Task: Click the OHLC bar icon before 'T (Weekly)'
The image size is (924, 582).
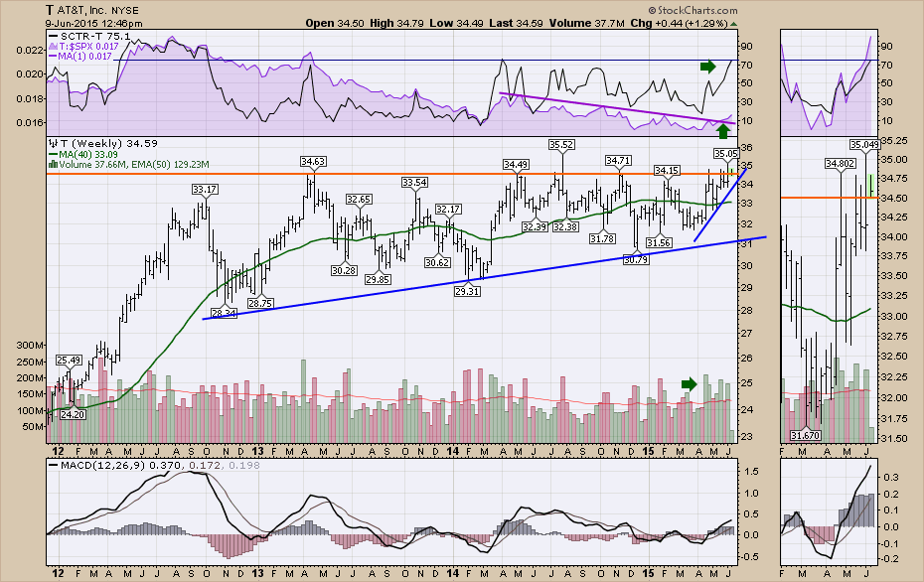Action: point(53,143)
